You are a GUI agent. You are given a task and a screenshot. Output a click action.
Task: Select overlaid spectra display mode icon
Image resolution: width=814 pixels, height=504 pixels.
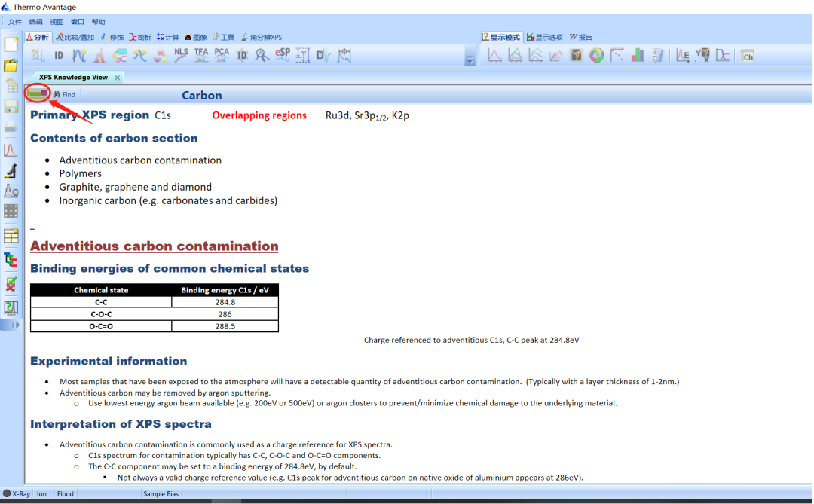click(515, 55)
